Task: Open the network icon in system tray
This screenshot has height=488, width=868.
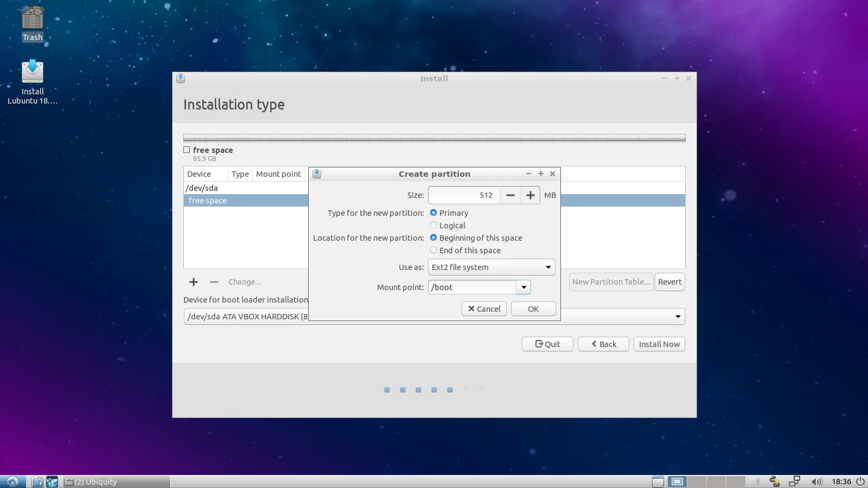Action: coord(794,481)
